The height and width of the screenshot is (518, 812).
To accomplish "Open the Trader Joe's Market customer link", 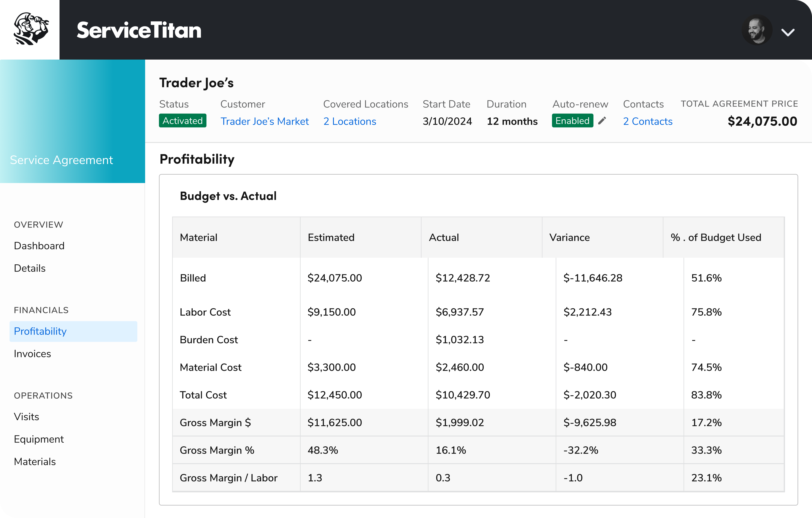I will 264,121.
